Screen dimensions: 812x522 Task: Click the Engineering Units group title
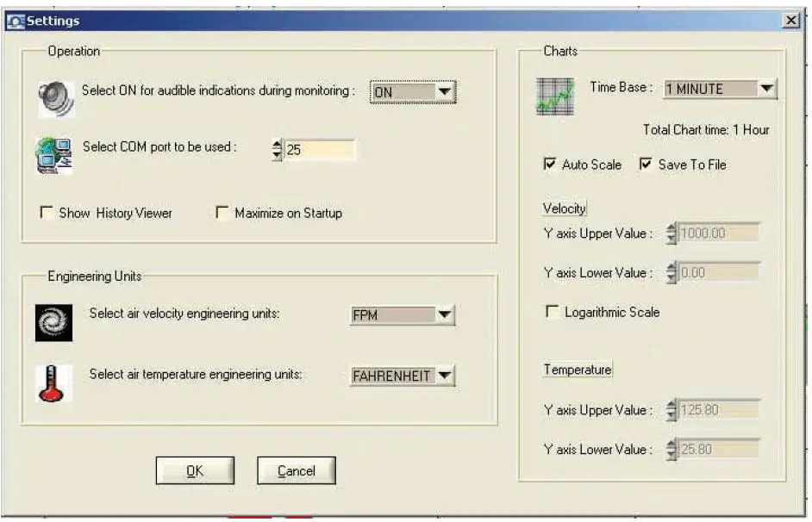[x=94, y=276]
